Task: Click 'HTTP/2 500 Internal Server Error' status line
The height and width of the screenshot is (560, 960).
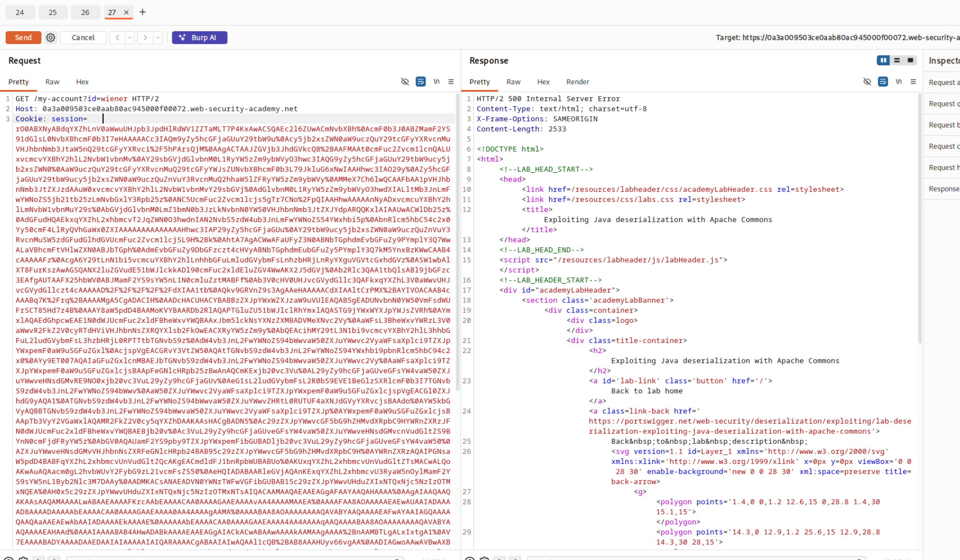Action: [548, 99]
